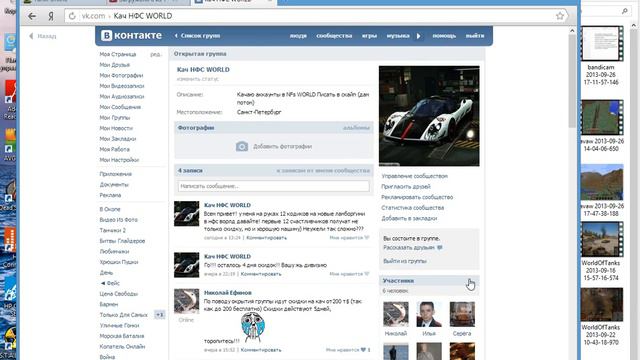Open member Илья's avatar

click(x=429, y=314)
